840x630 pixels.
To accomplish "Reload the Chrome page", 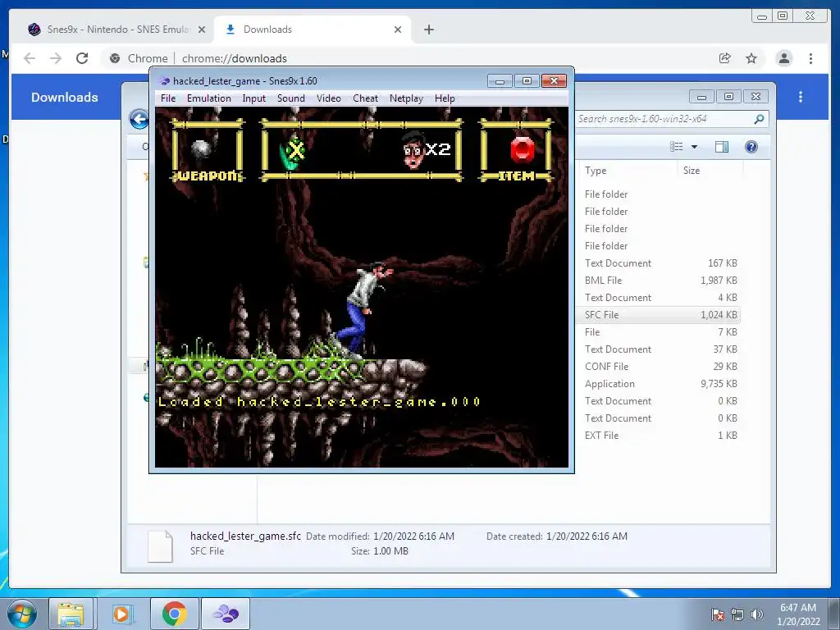I will [x=82, y=58].
